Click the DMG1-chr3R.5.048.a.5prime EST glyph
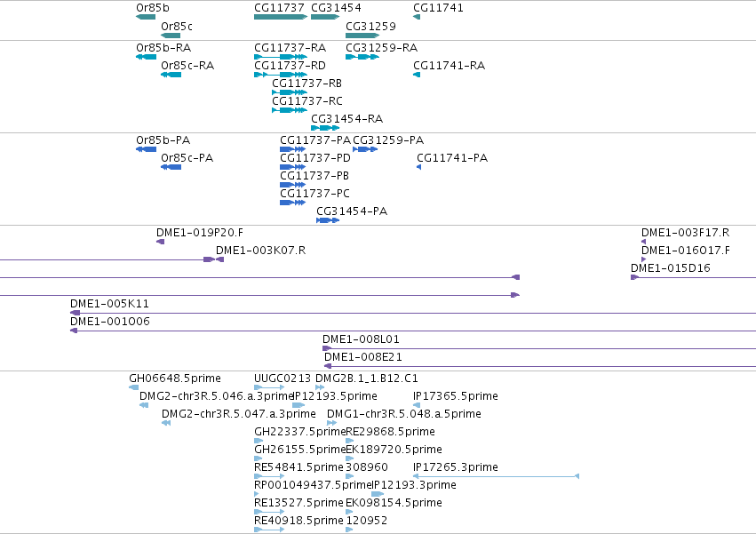Screen dimensions: 756x534 331,424
